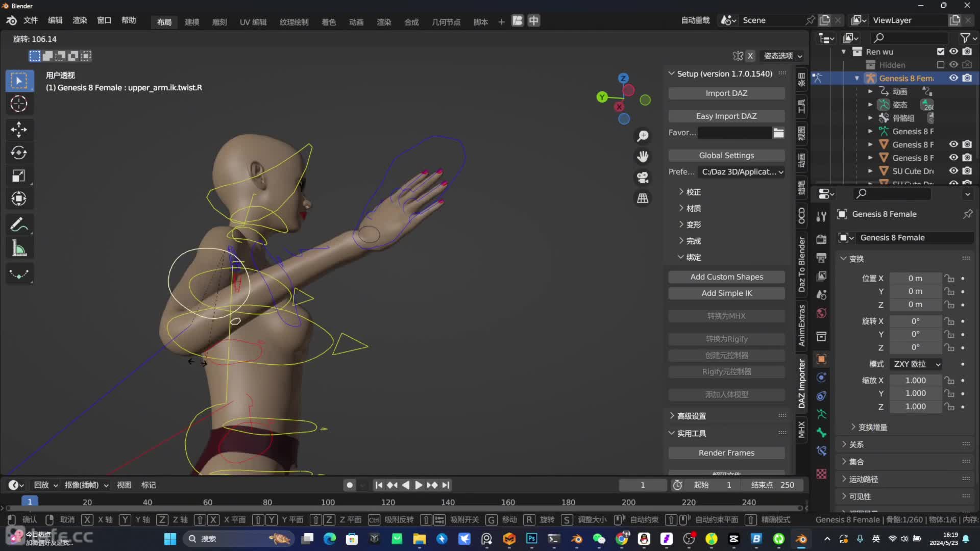Click the play animation button
980x551 pixels.
click(419, 485)
